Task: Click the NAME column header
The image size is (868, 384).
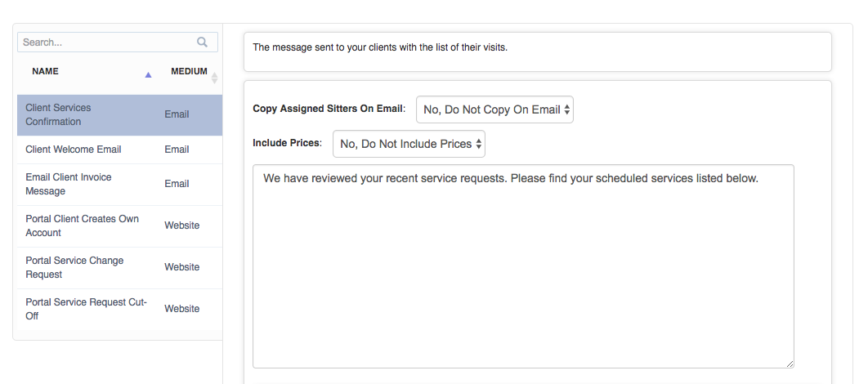Action: [46, 71]
